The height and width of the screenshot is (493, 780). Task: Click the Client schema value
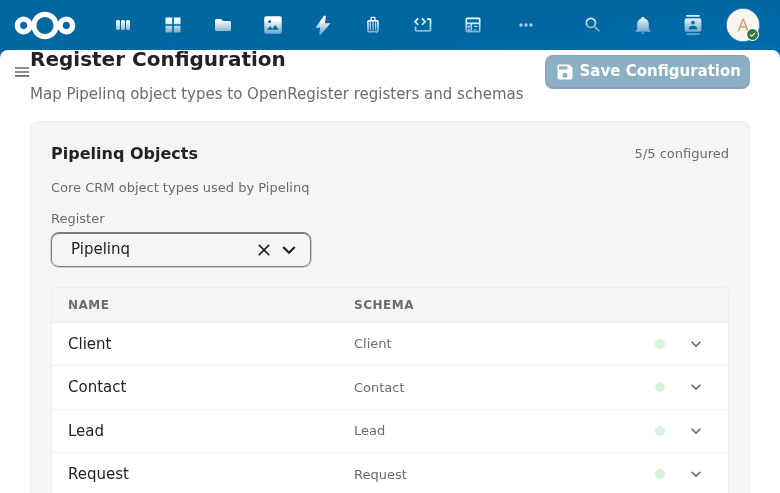373,344
